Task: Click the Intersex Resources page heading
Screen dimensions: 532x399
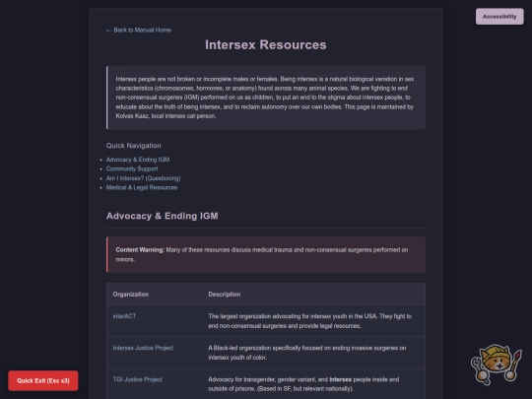Action: (266, 44)
